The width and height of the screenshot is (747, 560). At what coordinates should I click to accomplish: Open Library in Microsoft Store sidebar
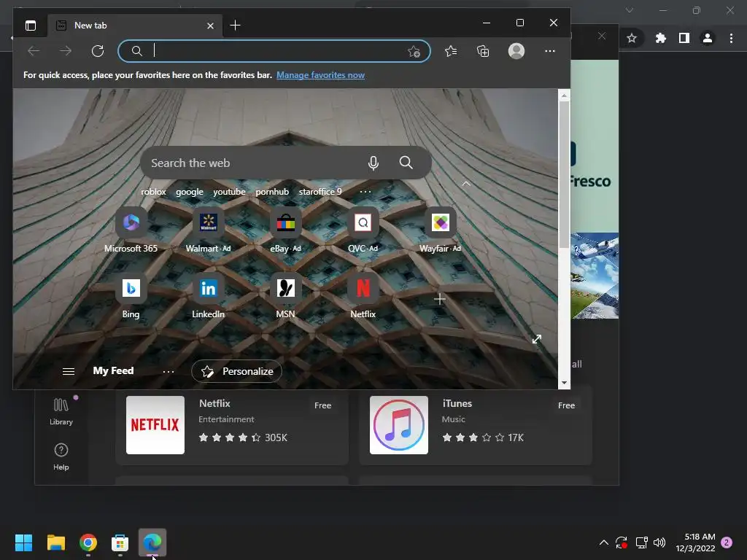[61, 412]
